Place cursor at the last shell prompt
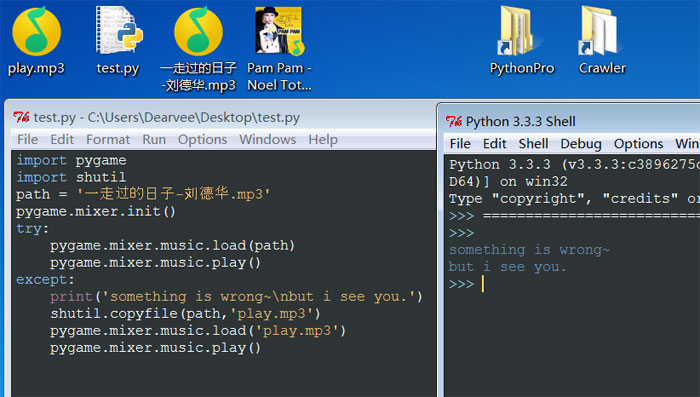The width and height of the screenshot is (700, 397). [483, 284]
